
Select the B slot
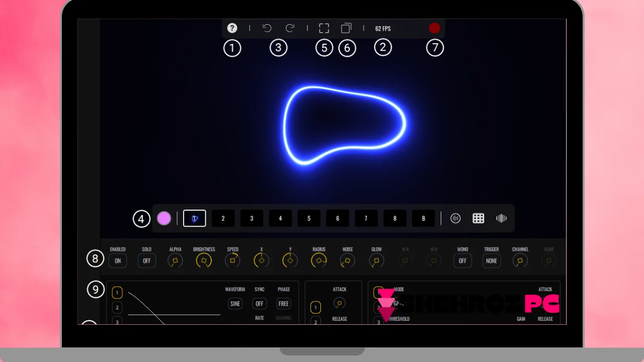point(424,218)
